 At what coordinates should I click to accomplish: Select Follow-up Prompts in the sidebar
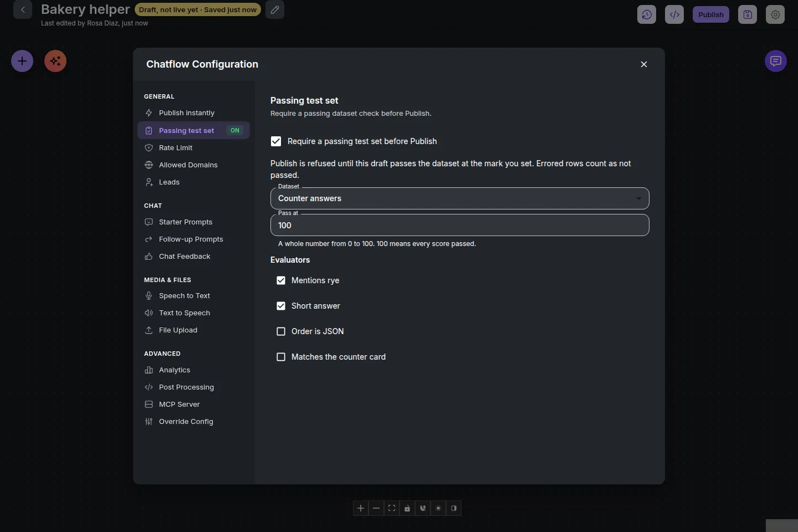point(193,239)
